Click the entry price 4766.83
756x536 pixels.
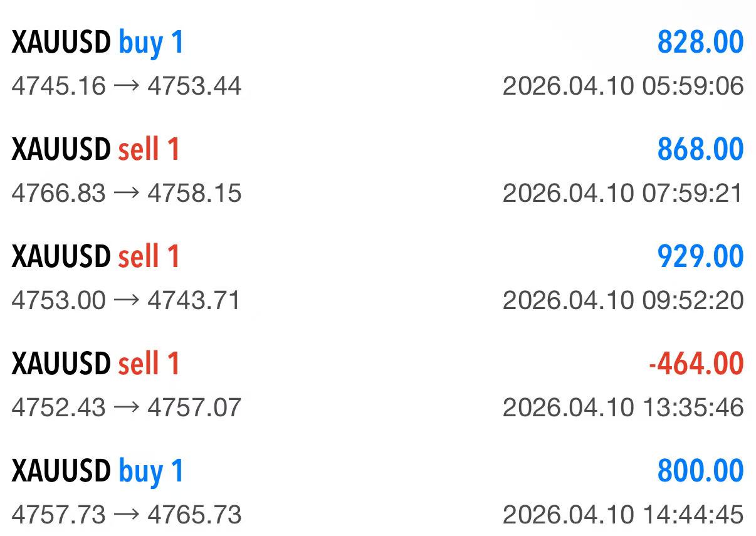[55, 194]
